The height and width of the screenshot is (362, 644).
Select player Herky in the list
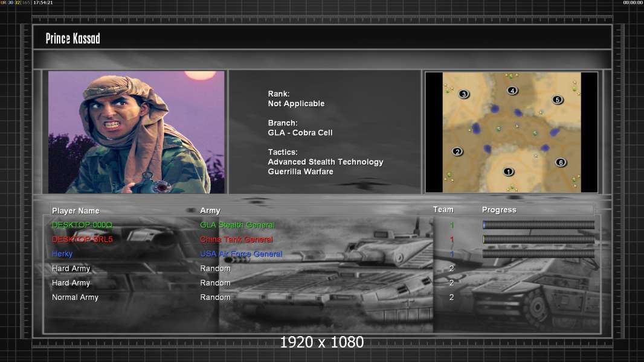[x=62, y=254]
